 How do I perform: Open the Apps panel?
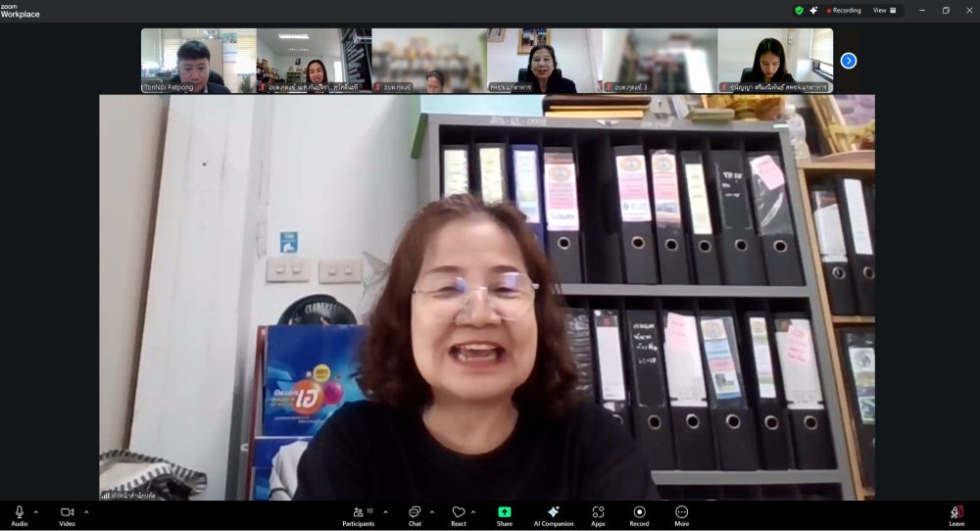pos(598,513)
